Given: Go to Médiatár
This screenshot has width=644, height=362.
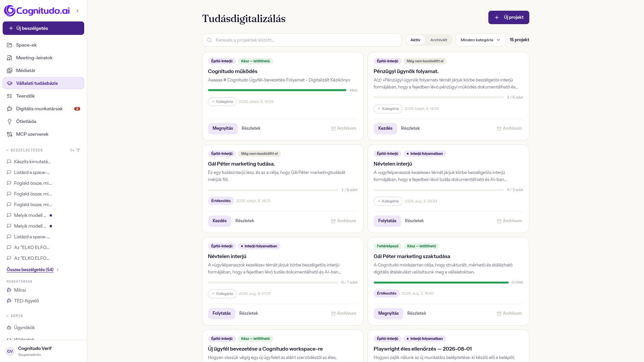Looking at the screenshot, I should coord(43,70).
